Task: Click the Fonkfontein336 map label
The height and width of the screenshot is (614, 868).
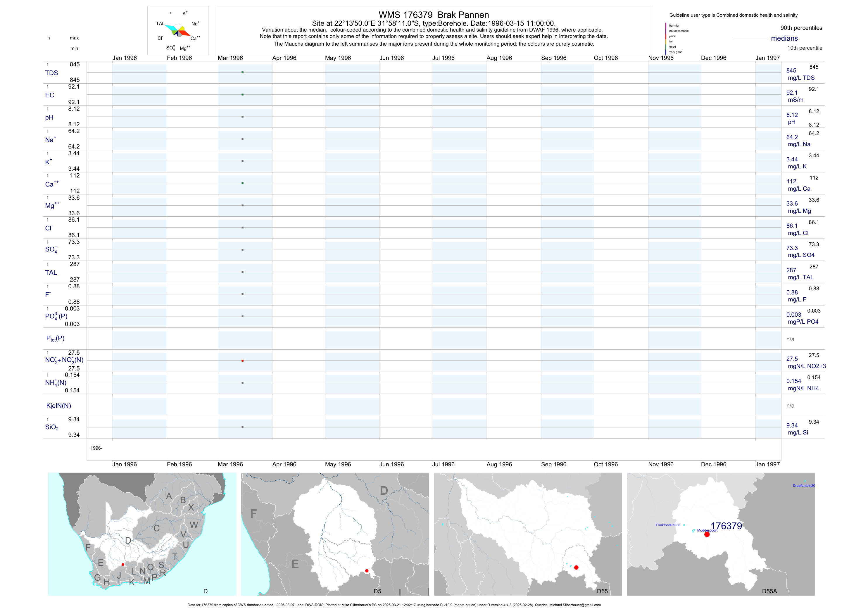Action: pos(668,525)
